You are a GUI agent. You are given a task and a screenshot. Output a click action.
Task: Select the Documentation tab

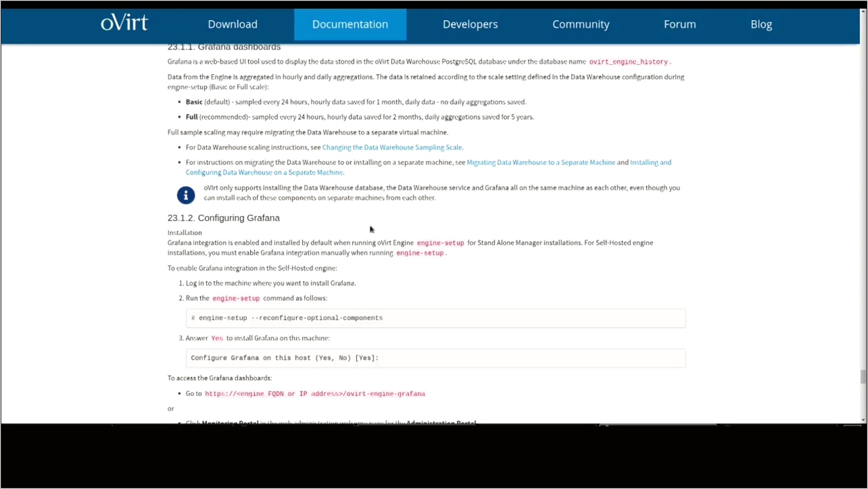(350, 24)
